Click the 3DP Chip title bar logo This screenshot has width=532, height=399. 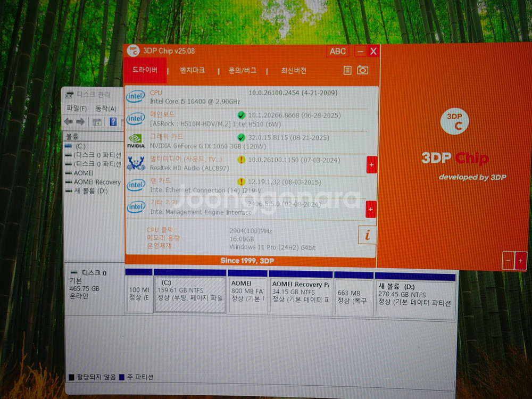click(x=134, y=51)
